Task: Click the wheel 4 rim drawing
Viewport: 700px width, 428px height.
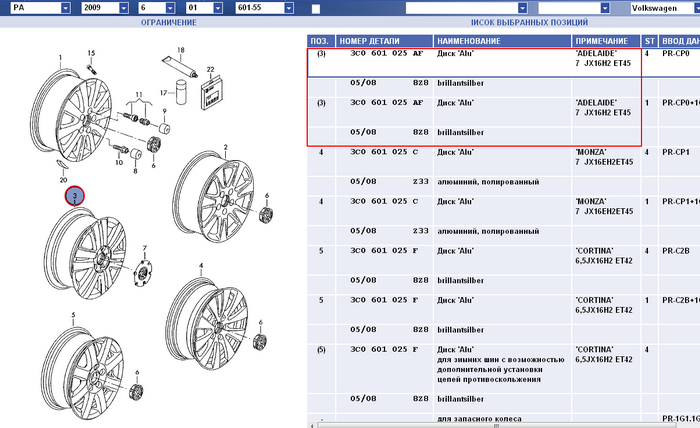Action: tap(206, 324)
